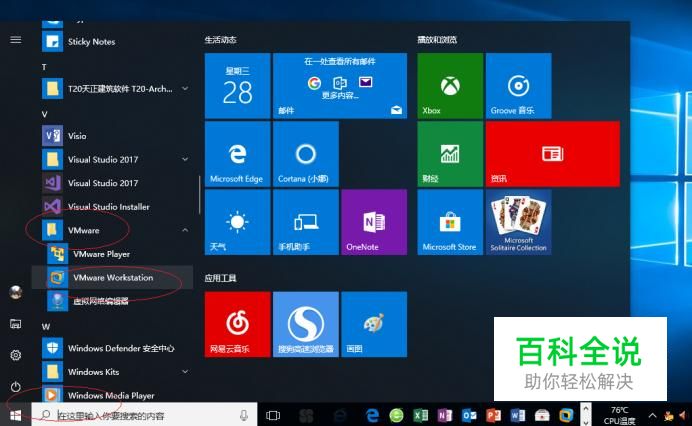Open OneNote from the taskbar
Viewport: 692px width, 426px height.
pos(445,415)
